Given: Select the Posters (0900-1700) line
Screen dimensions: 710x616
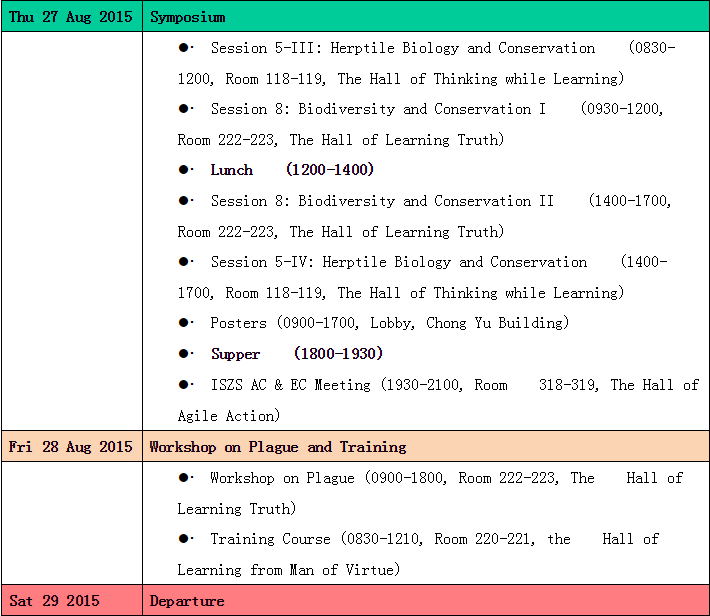Looking at the screenshot, I should pyautogui.click(x=388, y=323).
